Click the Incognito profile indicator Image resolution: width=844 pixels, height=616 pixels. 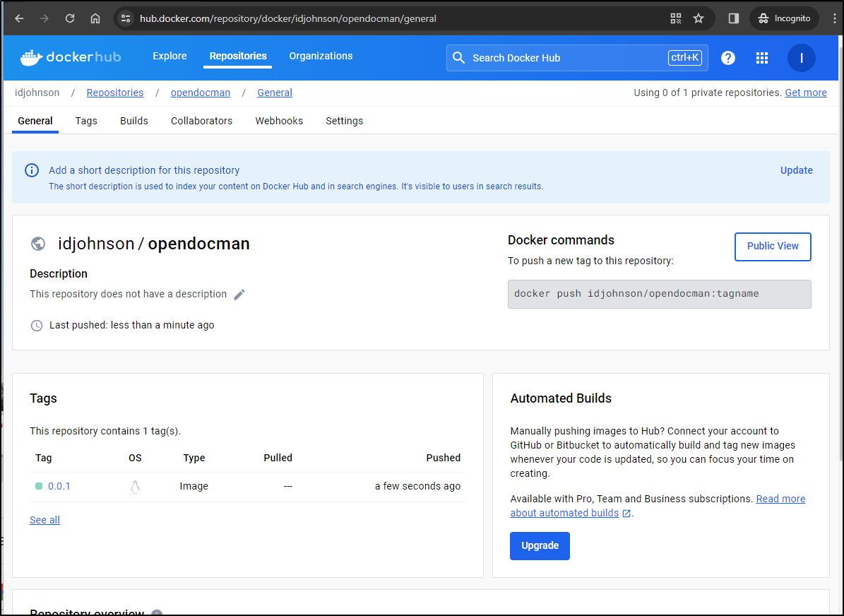[784, 18]
